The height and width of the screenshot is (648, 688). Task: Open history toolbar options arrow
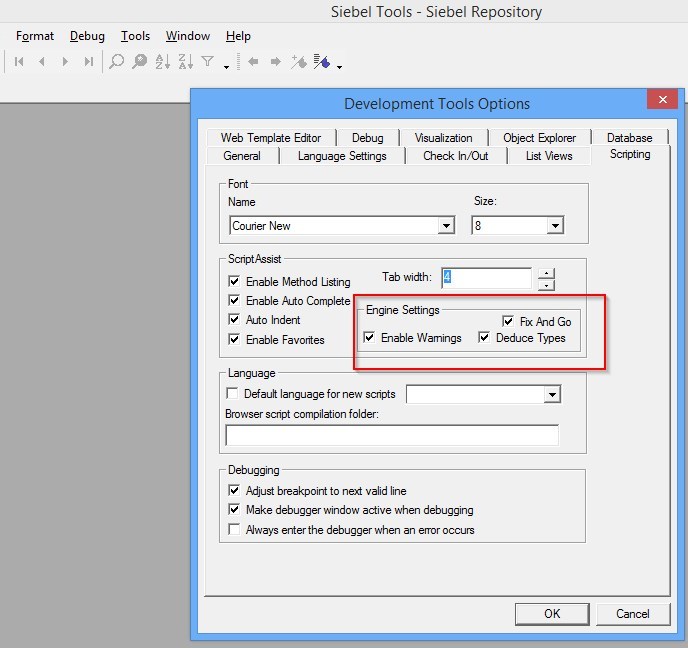click(x=339, y=67)
